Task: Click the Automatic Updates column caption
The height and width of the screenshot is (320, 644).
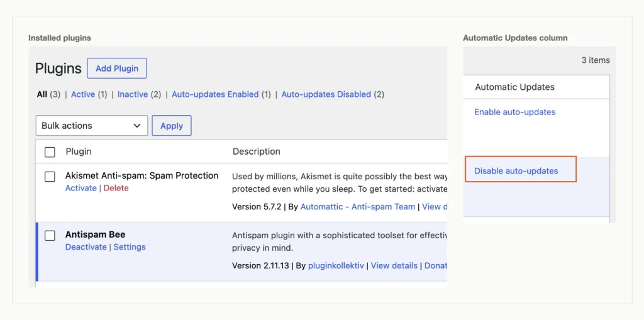Action: [x=515, y=38]
